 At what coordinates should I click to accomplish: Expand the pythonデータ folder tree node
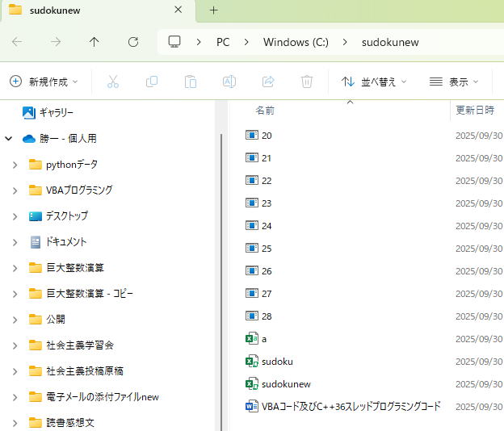15,165
